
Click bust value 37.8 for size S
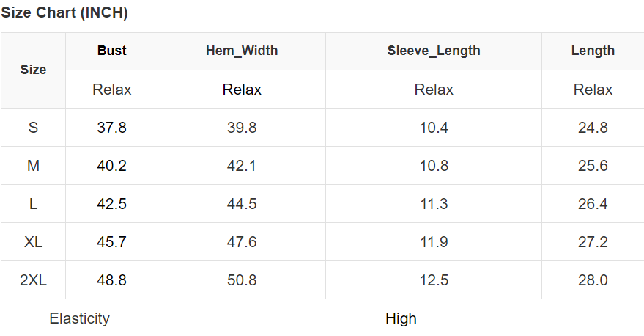point(111,128)
